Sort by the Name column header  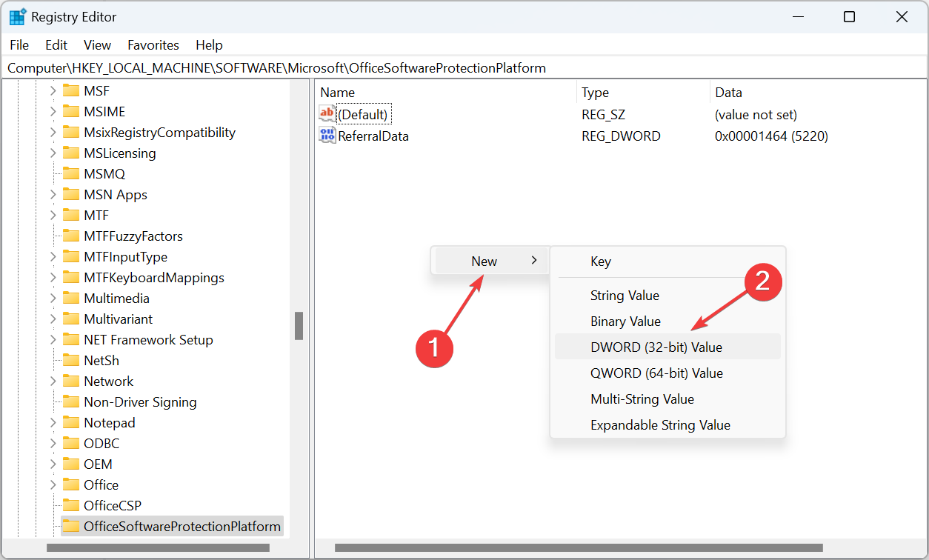click(x=446, y=93)
